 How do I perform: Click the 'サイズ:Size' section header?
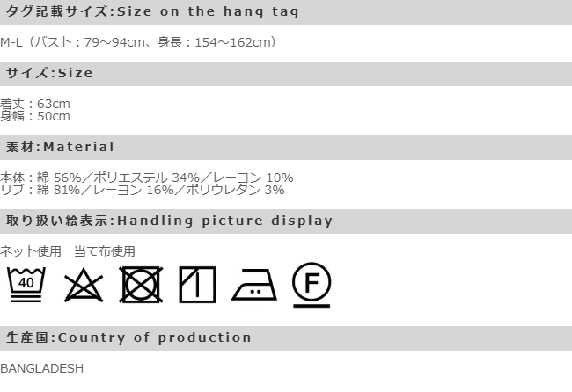coord(49,73)
